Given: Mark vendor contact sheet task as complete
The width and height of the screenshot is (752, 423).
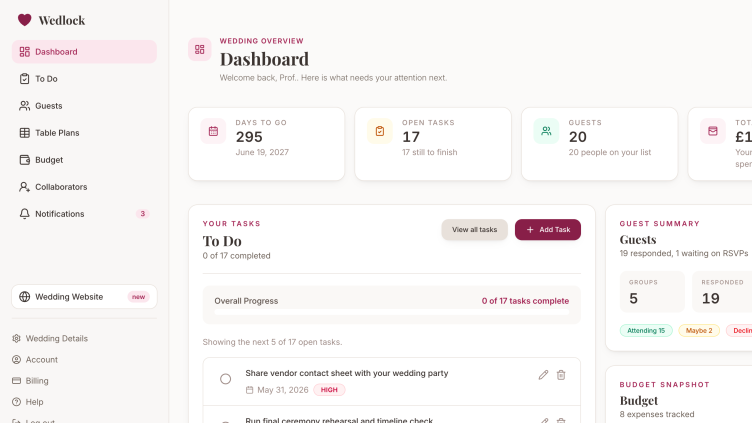Looking at the screenshot, I should [225, 379].
